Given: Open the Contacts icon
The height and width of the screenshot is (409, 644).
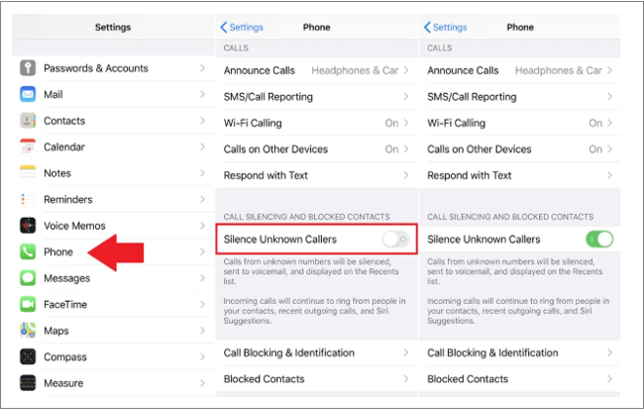Looking at the screenshot, I should point(28,121).
